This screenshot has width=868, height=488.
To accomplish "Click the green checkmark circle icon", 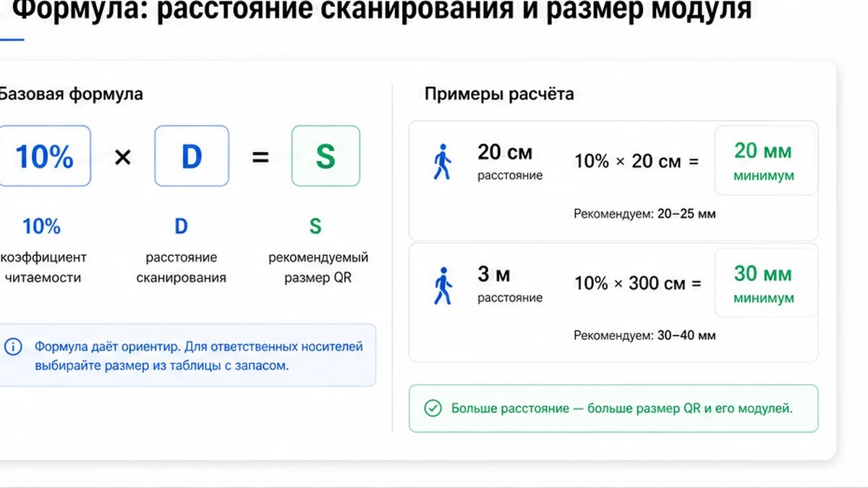I will point(432,408).
